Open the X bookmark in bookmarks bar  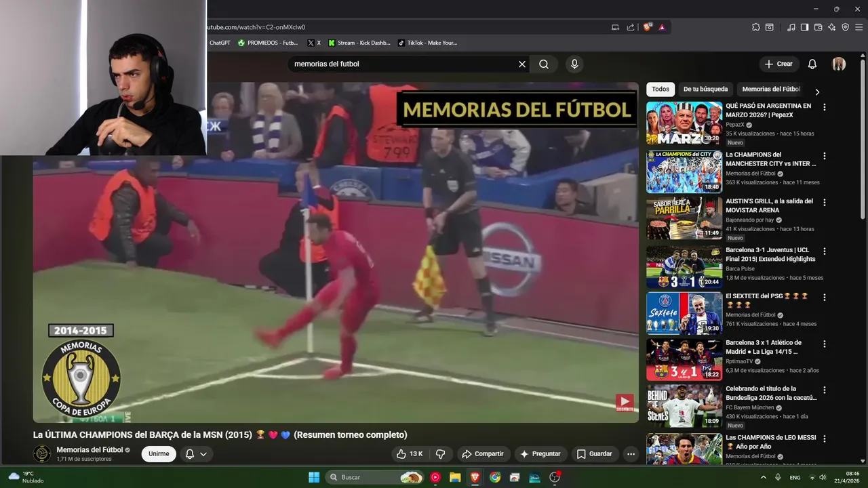314,43
